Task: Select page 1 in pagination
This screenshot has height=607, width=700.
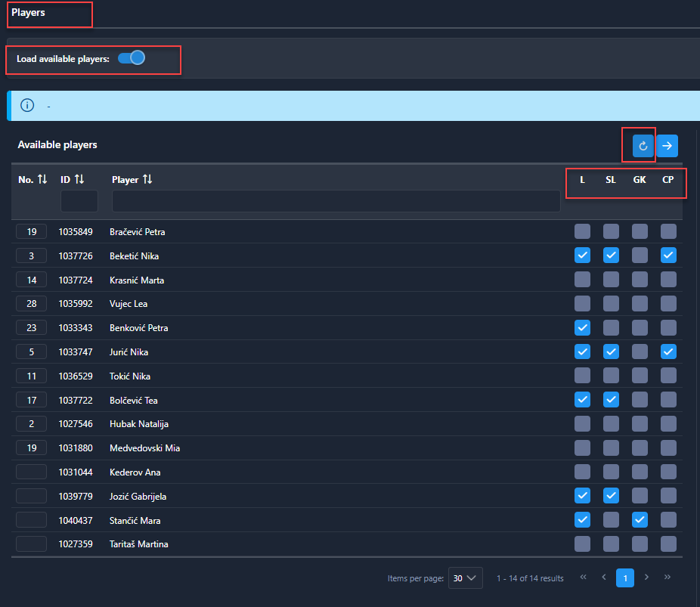Action: pyautogui.click(x=625, y=578)
